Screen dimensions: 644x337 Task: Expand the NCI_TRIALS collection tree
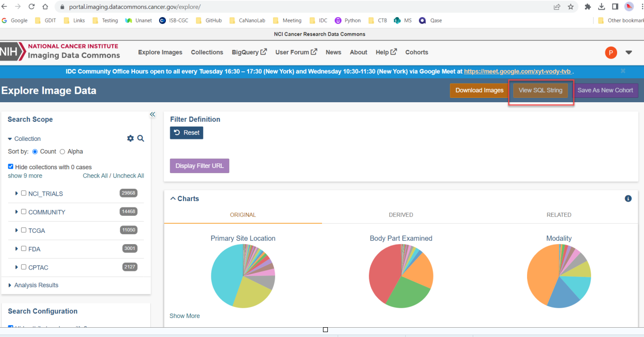coord(16,193)
